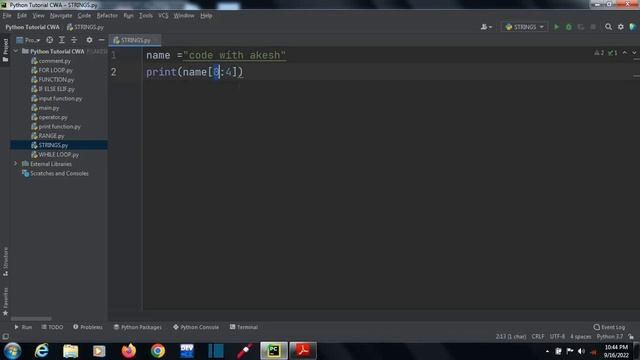Open the Run tool window

(x=23, y=327)
